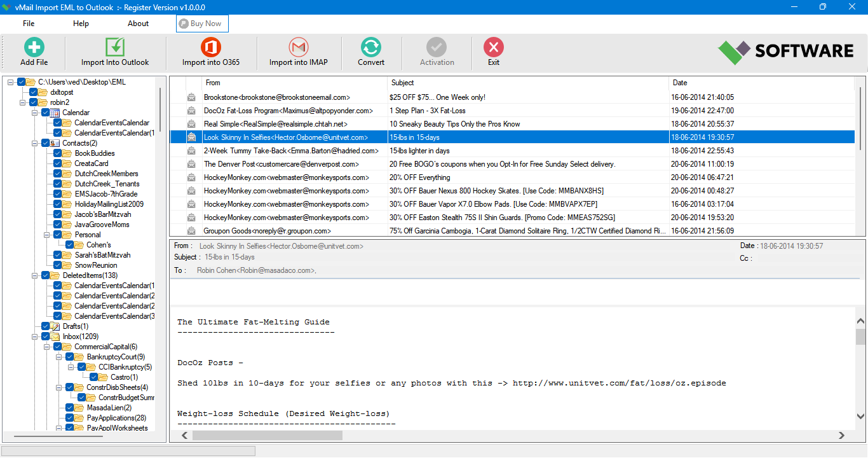Open the File menu
868x458 pixels.
pyautogui.click(x=29, y=24)
